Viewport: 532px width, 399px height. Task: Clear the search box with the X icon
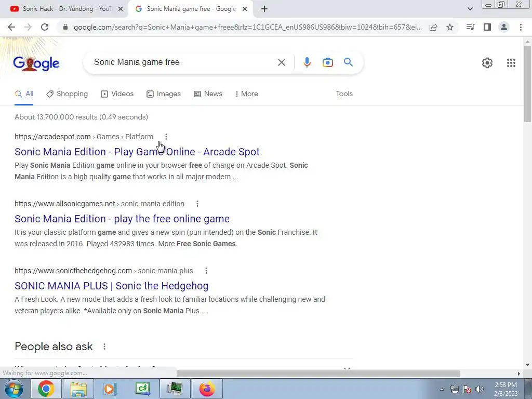click(x=281, y=62)
